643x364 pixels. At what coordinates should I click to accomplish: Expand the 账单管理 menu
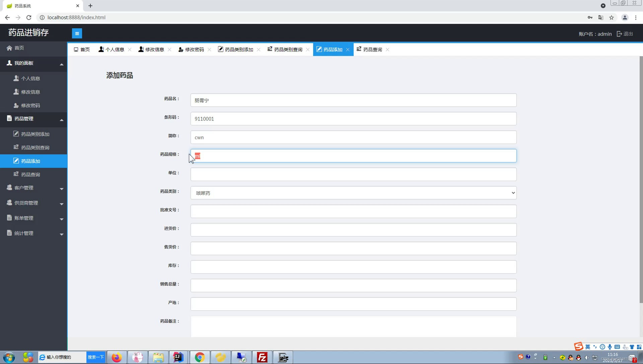pyautogui.click(x=33, y=218)
